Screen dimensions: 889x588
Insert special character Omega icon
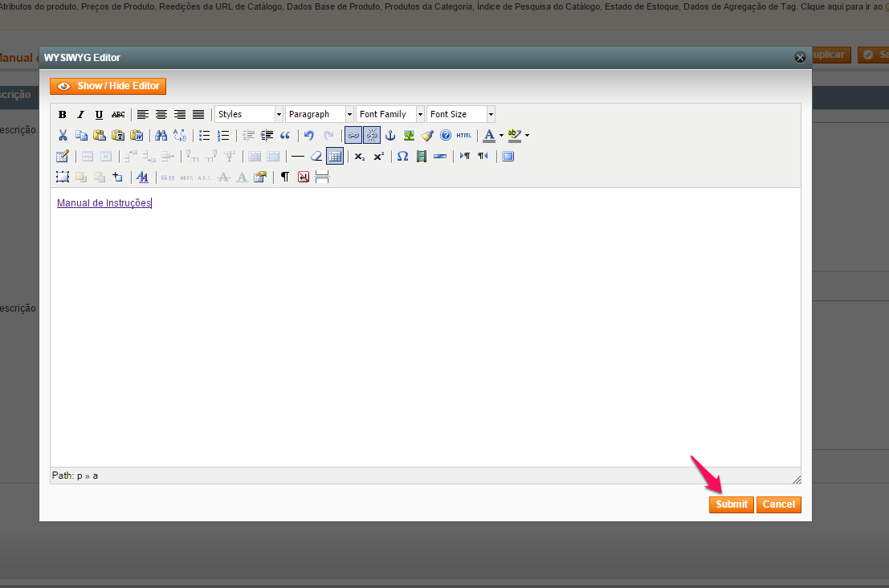click(402, 156)
